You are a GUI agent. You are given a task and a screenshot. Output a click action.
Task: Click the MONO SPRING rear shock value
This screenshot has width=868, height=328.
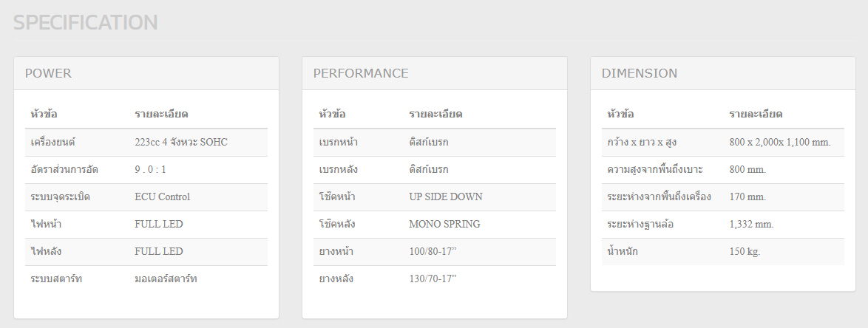click(444, 224)
